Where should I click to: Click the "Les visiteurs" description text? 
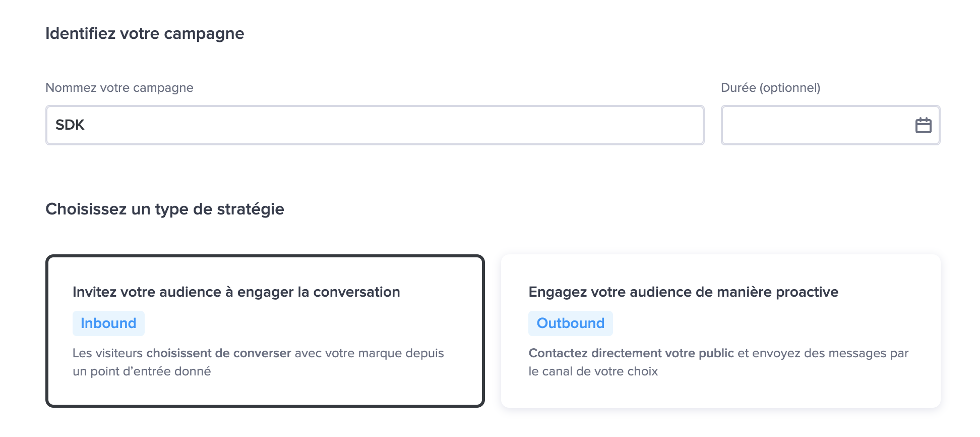coord(107,353)
